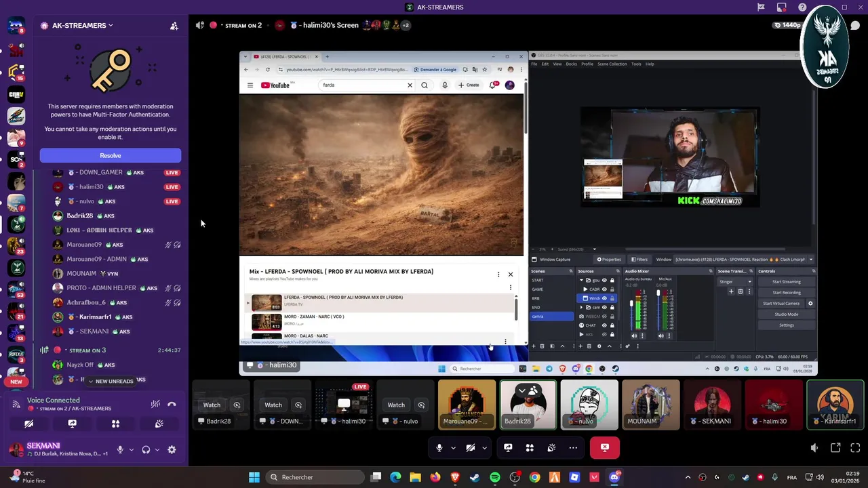Open more options in call controls
Screen dimensions: 868x488
[x=573, y=447]
